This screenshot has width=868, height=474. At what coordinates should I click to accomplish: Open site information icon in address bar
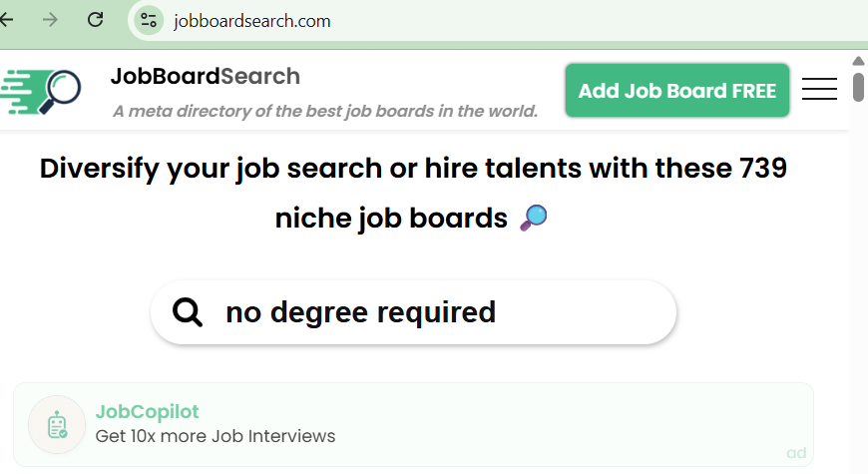[150, 20]
